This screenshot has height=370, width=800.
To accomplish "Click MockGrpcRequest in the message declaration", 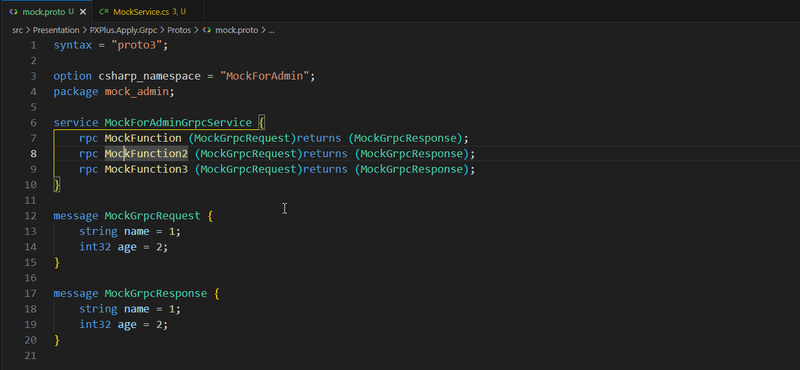I will (x=153, y=216).
